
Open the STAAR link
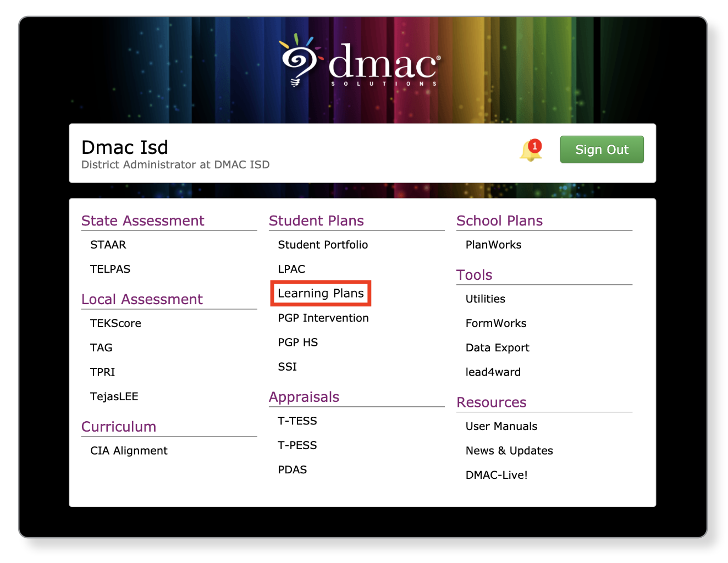[x=108, y=245]
